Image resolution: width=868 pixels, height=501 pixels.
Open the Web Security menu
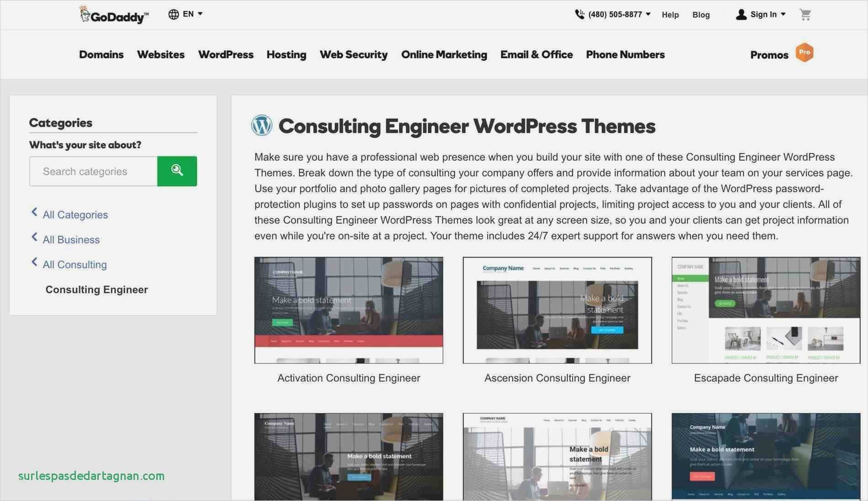coord(354,54)
